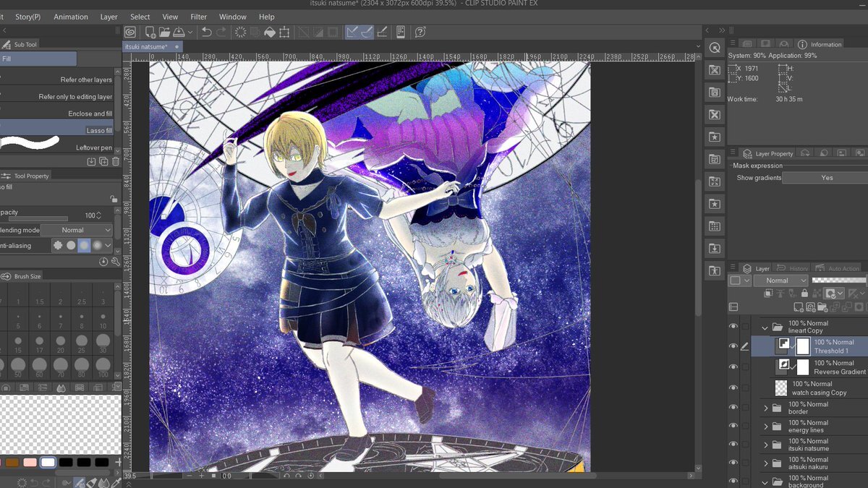Viewport: 868px width, 488px height.
Task: Click the Undo arrow icon
Action: pos(207,32)
